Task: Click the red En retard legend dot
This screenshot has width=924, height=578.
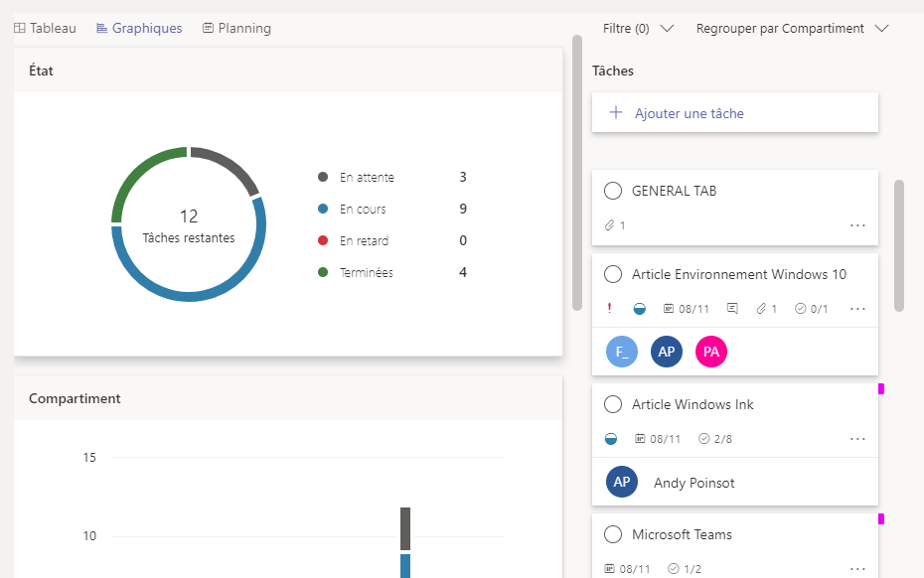Action: point(323,240)
